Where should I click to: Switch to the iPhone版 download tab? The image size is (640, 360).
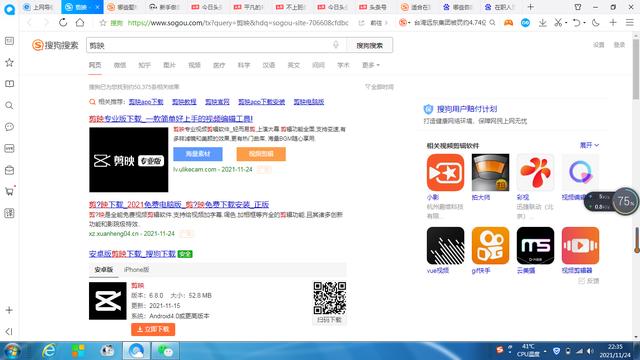coord(136,270)
